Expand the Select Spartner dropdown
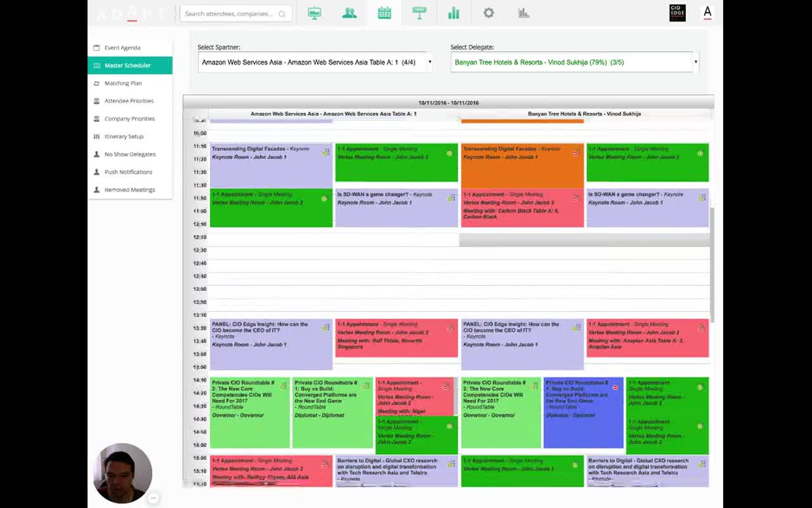Image resolution: width=812 pixels, height=508 pixels. pyautogui.click(x=315, y=62)
